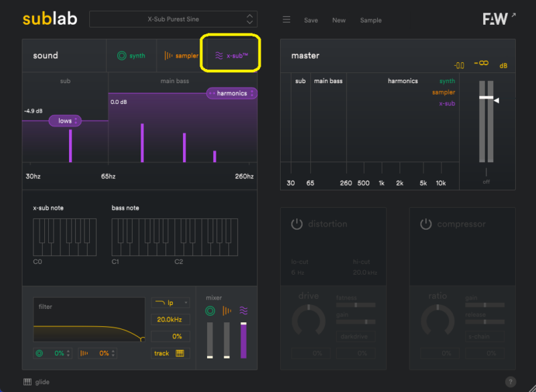Image resolution: width=536 pixels, height=392 pixels.
Task: Open the hamburger menu icon
Action: (x=286, y=20)
